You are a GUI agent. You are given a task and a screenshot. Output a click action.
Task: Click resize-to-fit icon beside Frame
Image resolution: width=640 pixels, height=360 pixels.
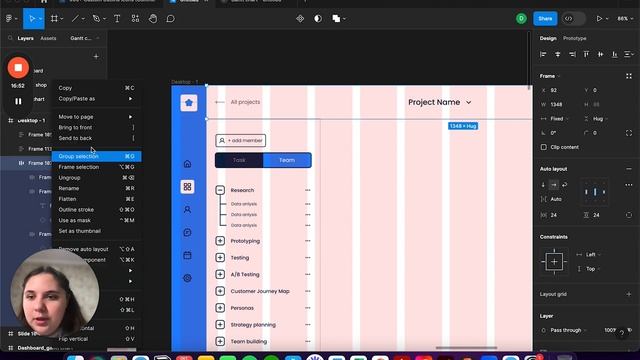pyautogui.click(x=629, y=76)
